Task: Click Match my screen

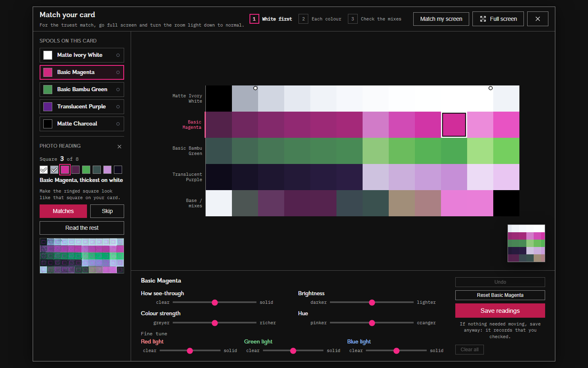Action: coord(441,19)
